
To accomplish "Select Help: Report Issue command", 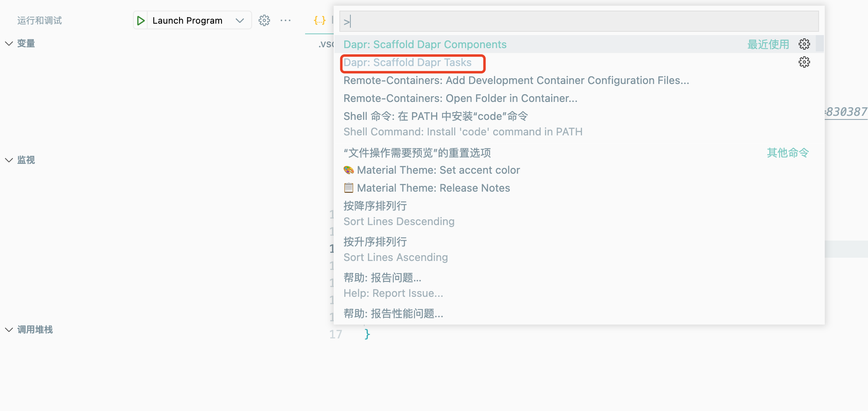I will 393,285.
